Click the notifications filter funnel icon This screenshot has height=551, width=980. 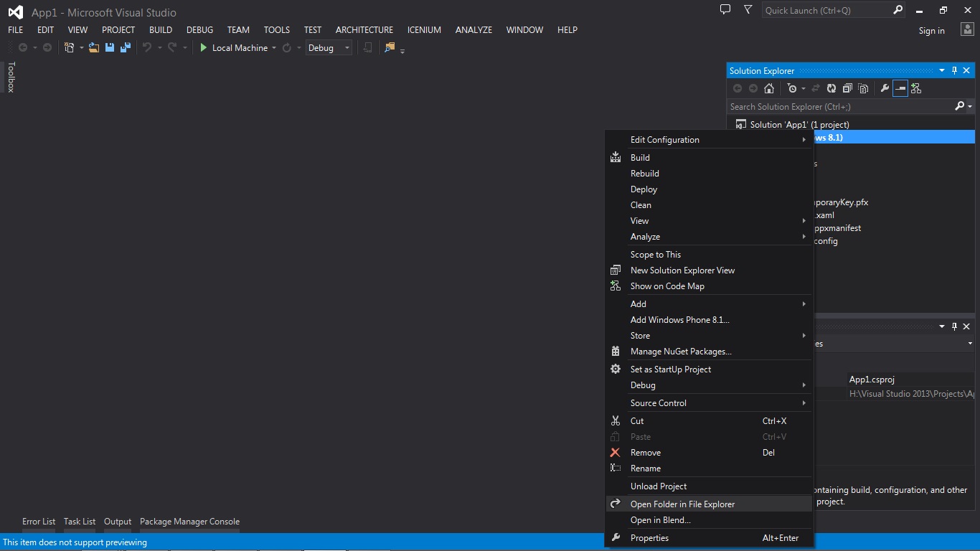point(748,10)
